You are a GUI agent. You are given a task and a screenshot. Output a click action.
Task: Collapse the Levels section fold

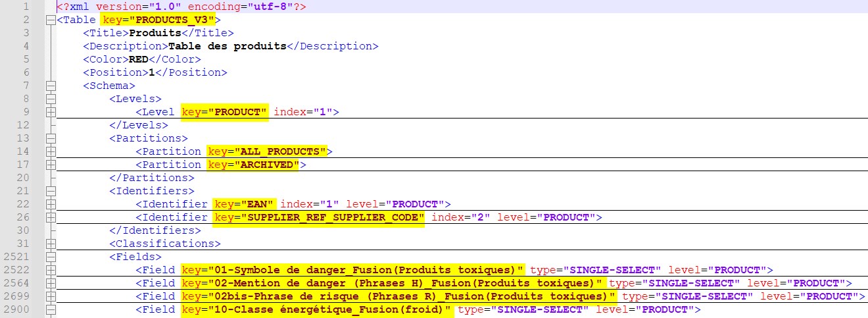pos(51,99)
